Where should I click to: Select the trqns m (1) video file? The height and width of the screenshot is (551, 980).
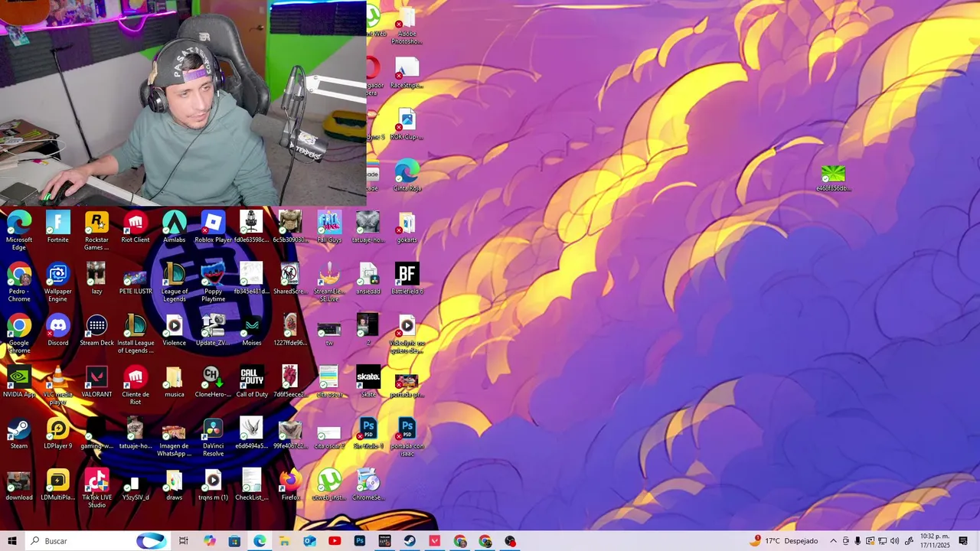pos(213,484)
